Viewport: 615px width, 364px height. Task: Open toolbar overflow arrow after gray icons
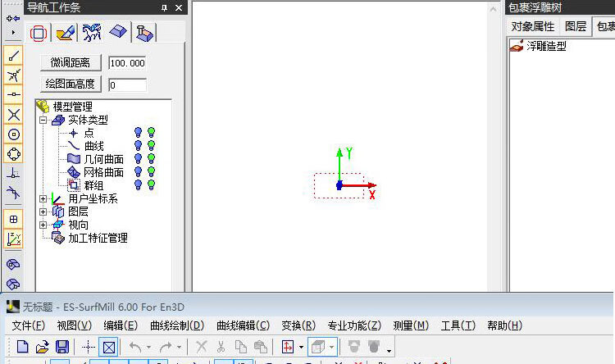(389, 350)
